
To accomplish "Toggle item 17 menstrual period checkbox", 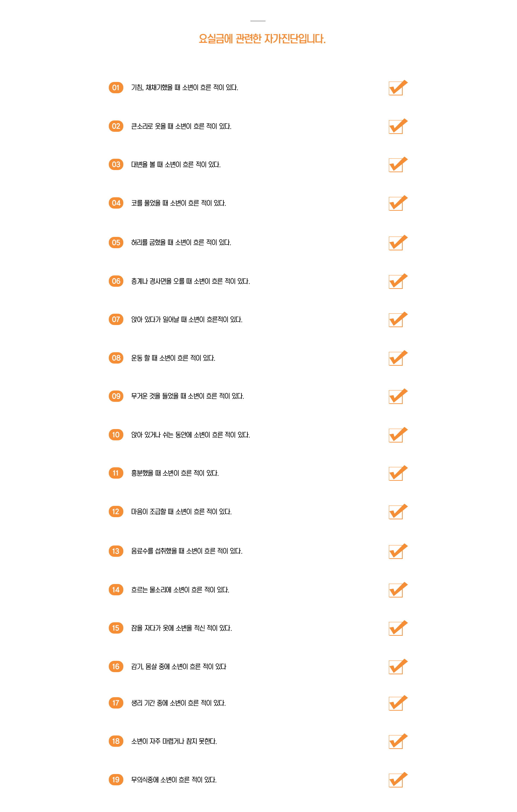I will pos(396,704).
